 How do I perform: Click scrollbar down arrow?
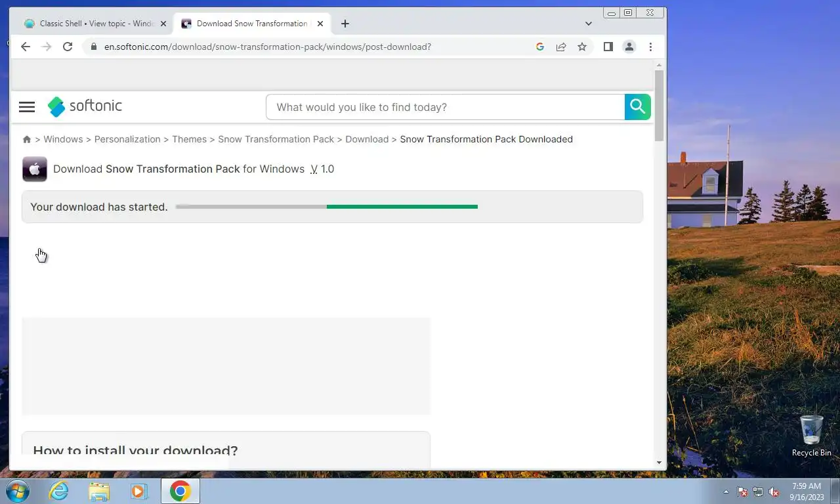[659, 463]
